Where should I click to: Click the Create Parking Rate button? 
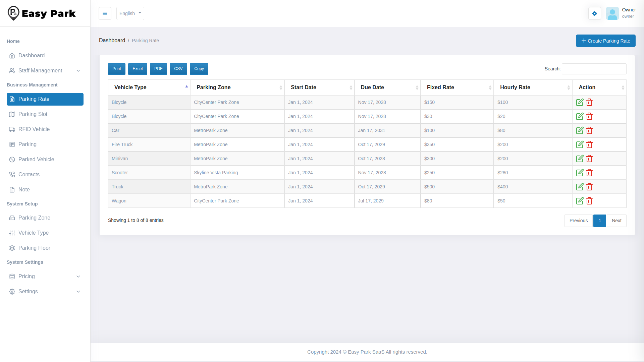(605, 41)
